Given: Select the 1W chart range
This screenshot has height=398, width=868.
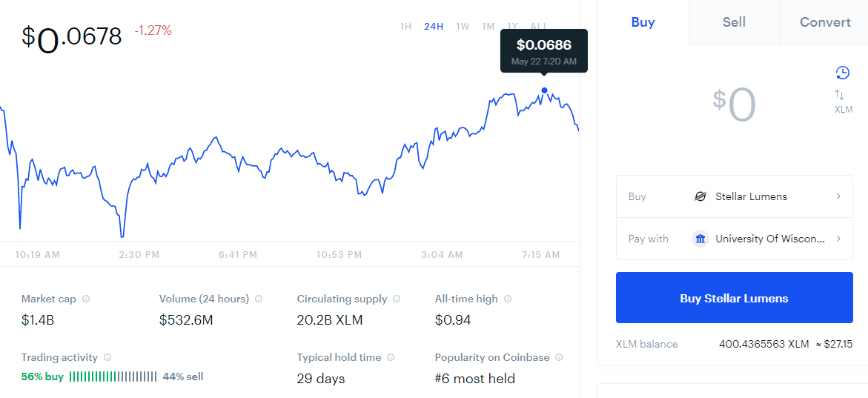Looking at the screenshot, I should pos(463,26).
